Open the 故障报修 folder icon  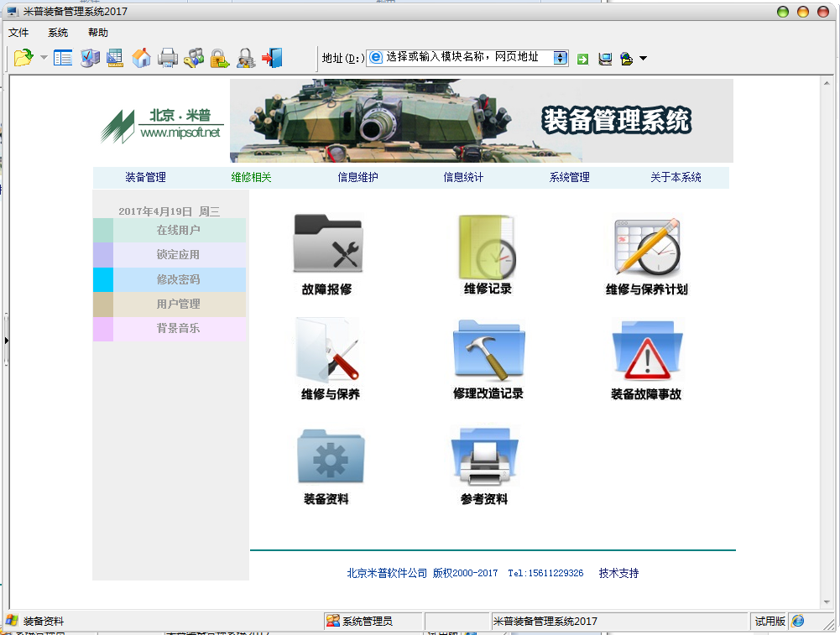click(x=328, y=243)
